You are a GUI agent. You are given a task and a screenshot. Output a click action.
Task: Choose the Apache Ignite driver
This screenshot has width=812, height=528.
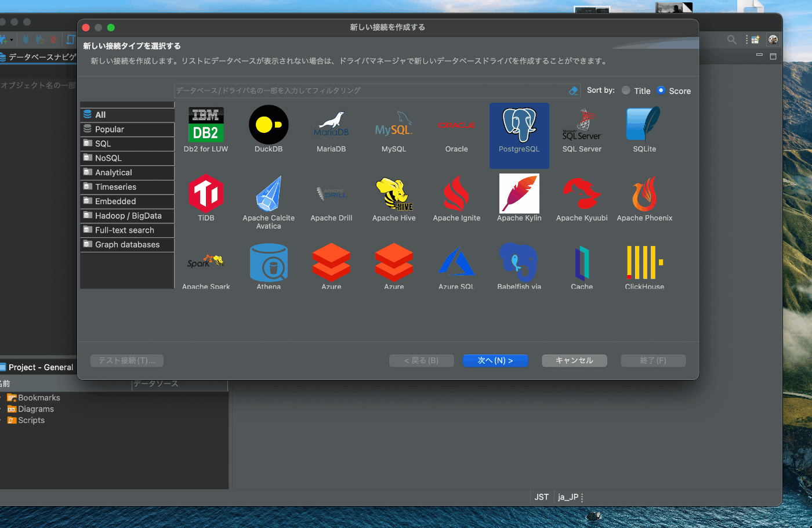pos(456,194)
